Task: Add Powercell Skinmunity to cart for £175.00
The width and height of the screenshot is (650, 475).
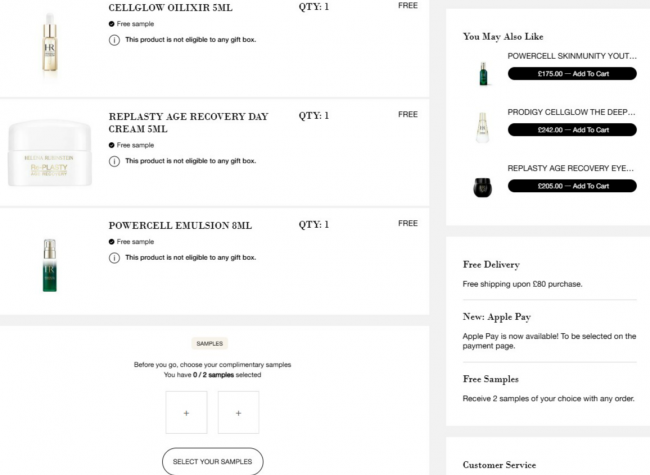Action: pyautogui.click(x=572, y=74)
